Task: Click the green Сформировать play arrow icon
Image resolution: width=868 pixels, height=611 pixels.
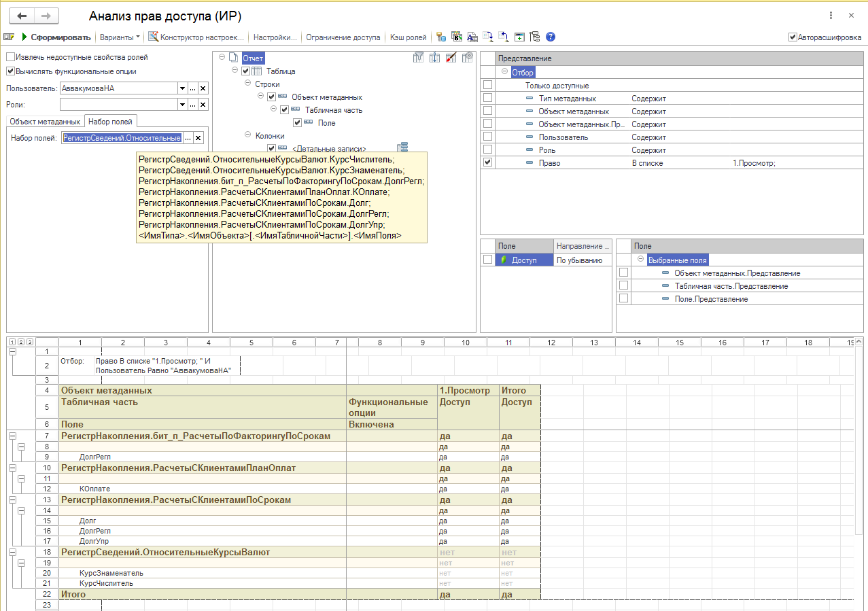Action: (24, 37)
